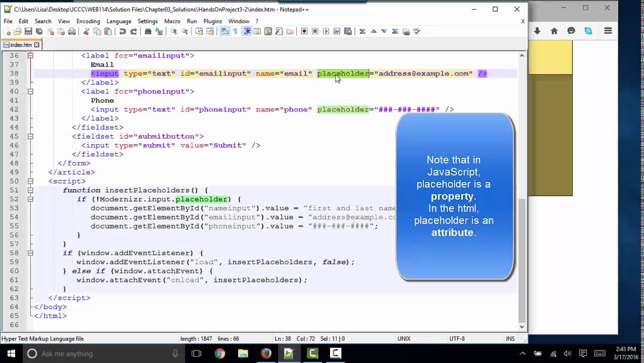
Task: Click the editor scrollbar down arrow
Action: [x=522, y=327]
